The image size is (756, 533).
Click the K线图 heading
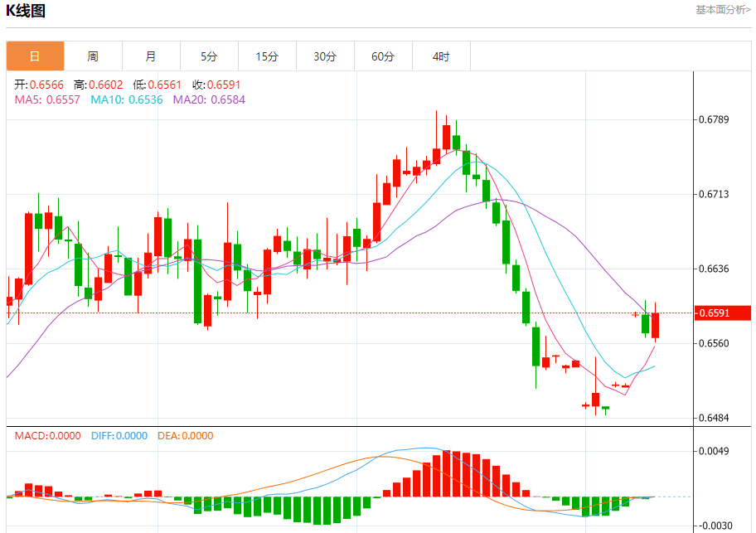26,11
